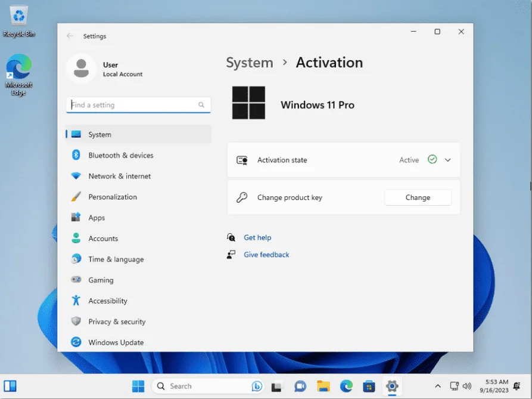Screen dimensions: 532x399
Task: Click the Network wifi icon in sidebar
Action: pyautogui.click(x=76, y=176)
